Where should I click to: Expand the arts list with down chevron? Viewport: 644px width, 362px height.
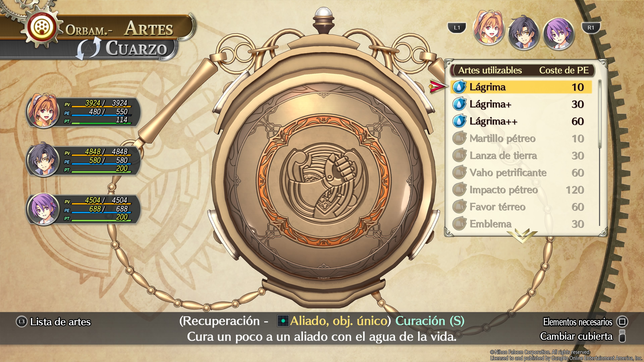[x=522, y=235]
